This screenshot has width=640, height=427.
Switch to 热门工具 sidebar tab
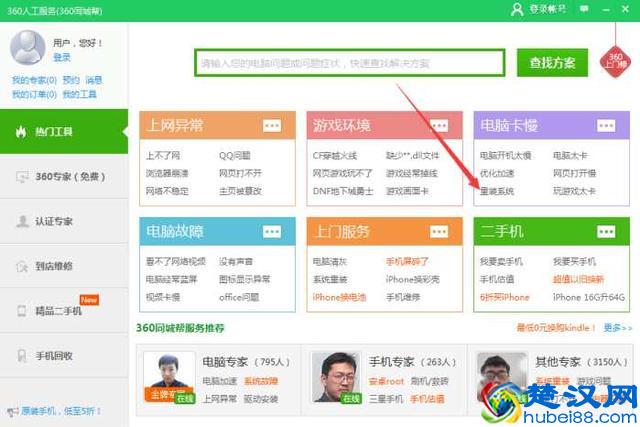(x=64, y=131)
